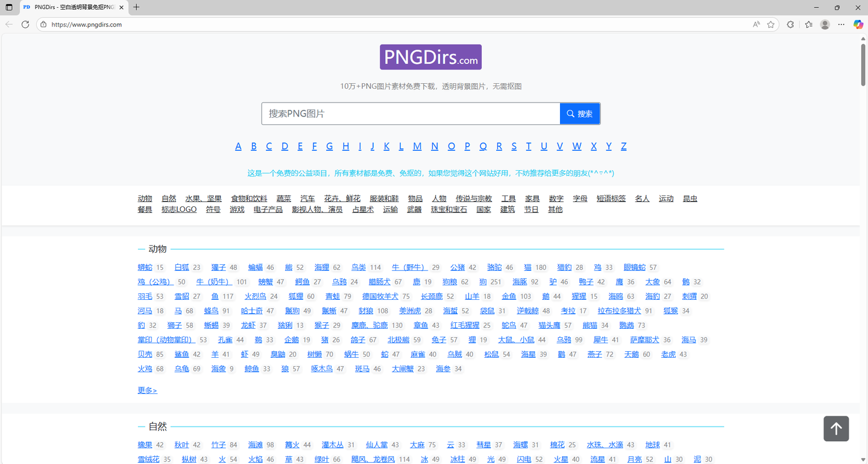Open the 德国牧羊犬 animal link
This screenshot has height=464, width=868.
tap(380, 296)
